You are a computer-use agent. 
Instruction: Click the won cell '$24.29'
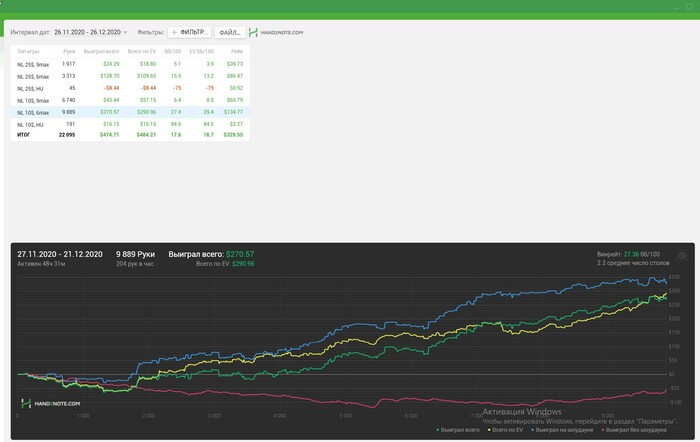(111, 64)
